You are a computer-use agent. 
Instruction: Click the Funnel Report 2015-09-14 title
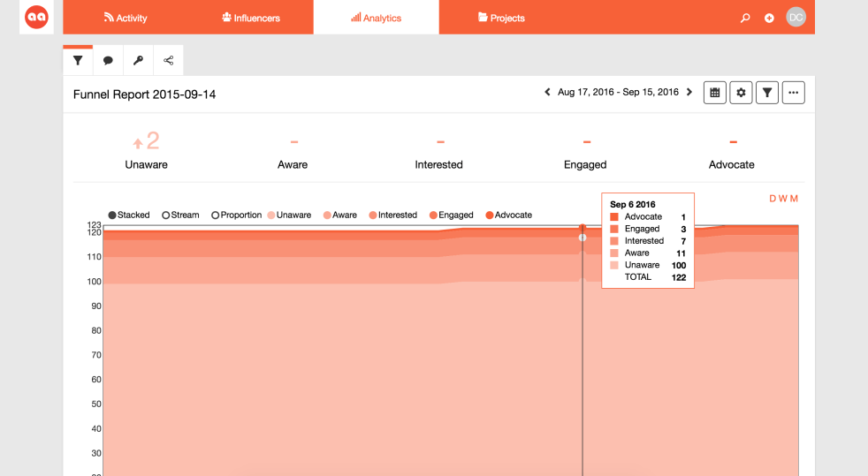coord(144,94)
